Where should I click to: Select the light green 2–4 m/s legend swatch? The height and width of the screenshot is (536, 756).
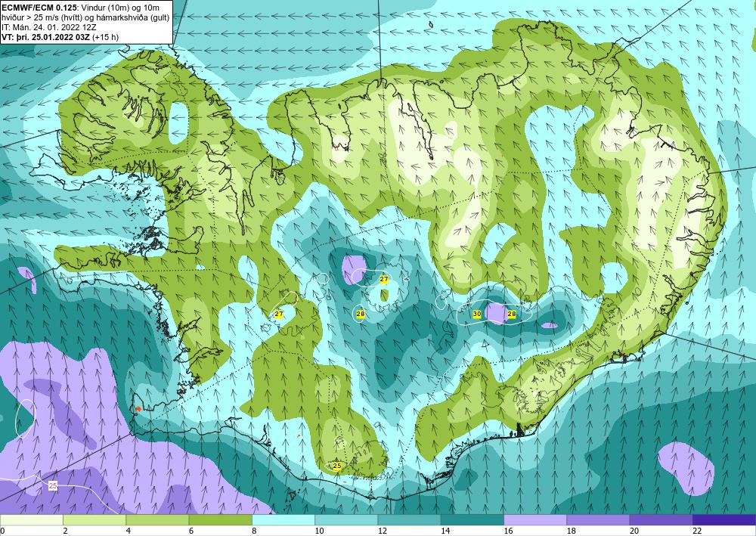[x=94, y=520]
